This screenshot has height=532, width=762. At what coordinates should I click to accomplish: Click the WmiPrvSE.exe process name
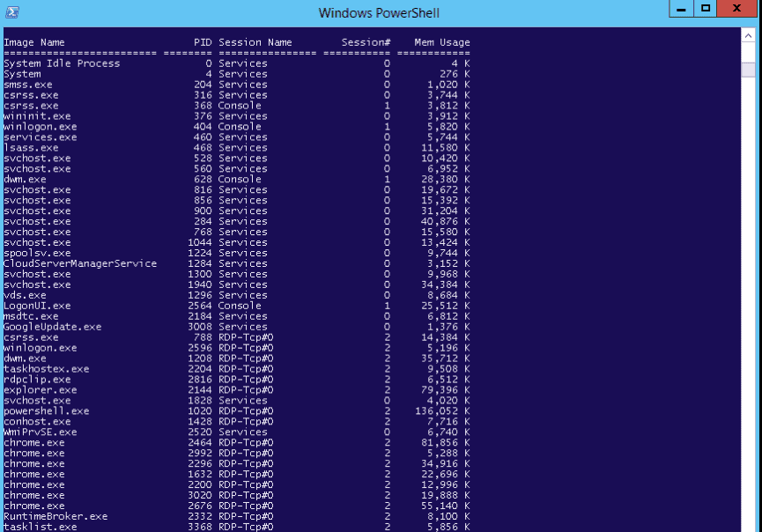[x=41, y=432]
